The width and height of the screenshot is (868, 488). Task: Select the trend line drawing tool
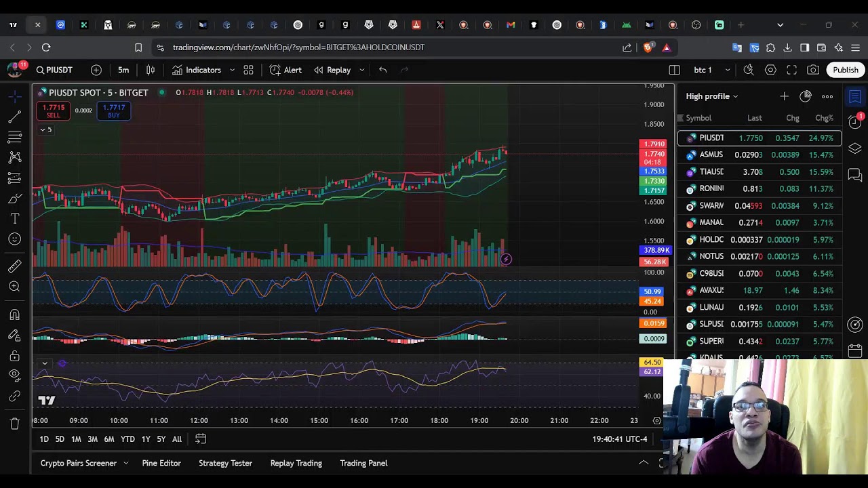[15, 117]
